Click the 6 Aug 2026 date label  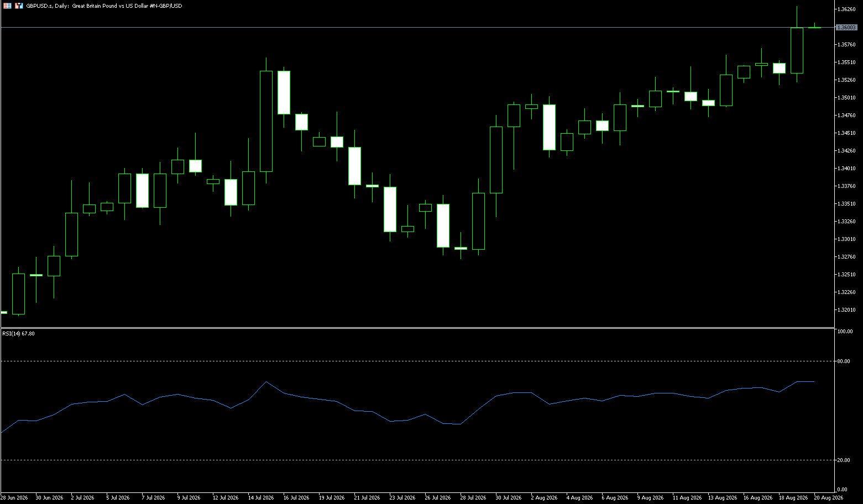pos(615,498)
